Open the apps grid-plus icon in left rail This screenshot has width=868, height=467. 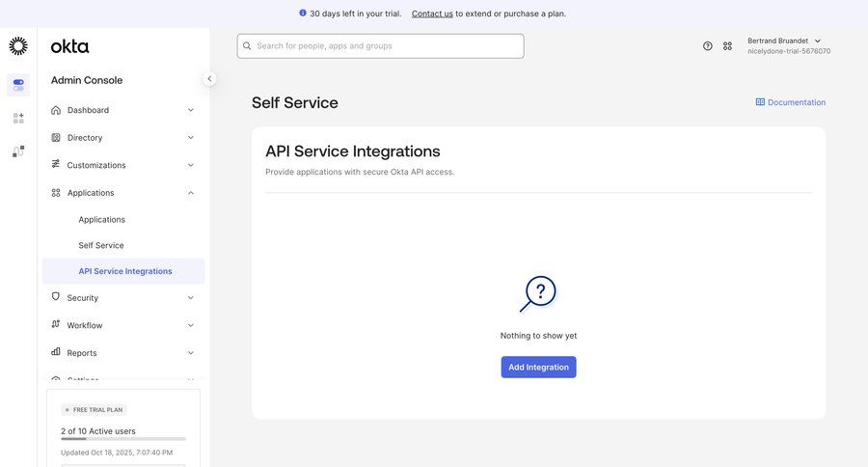18,118
